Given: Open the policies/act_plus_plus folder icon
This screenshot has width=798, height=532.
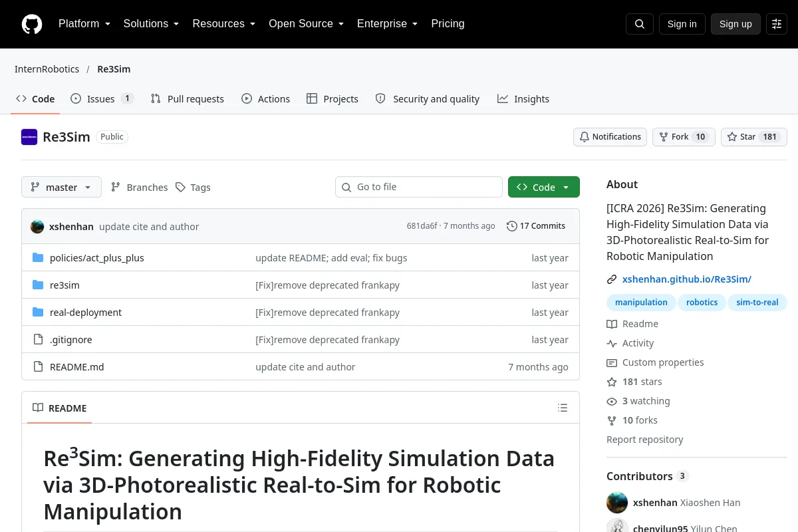Looking at the screenshot, I should (38, 258).
